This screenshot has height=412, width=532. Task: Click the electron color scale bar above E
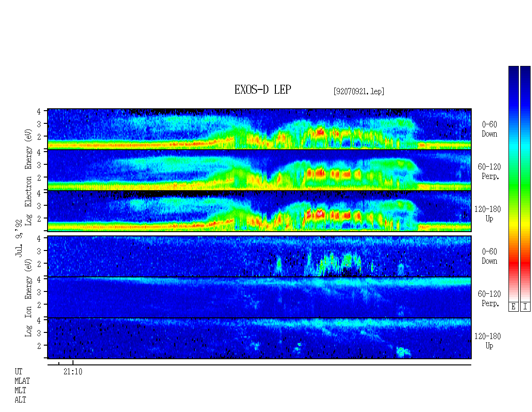(x=513, y=184)
